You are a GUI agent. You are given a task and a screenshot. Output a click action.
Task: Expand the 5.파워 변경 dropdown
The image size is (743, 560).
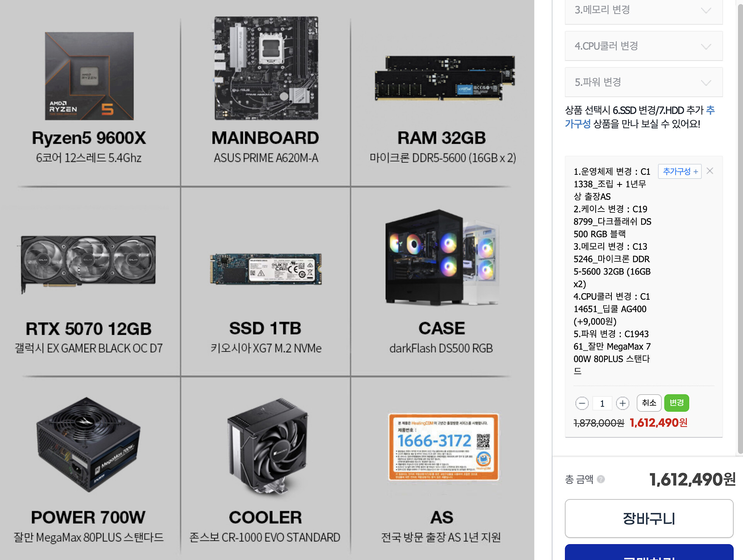[644, 82]
